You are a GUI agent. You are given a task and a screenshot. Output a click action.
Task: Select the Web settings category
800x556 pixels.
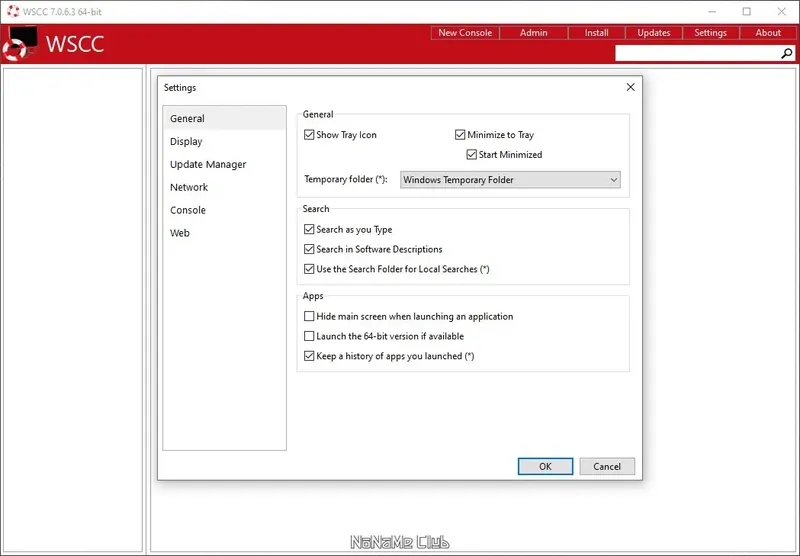[x=224, y=233]
